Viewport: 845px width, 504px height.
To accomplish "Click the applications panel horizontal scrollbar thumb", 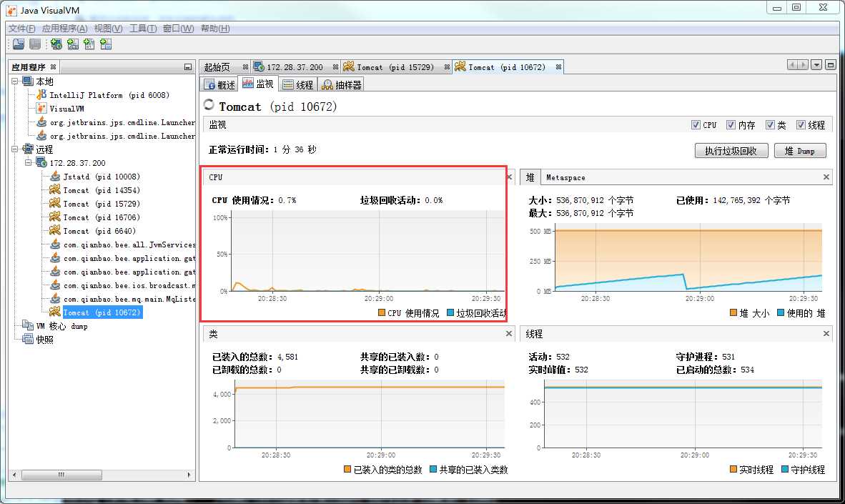I will [62, 475].
